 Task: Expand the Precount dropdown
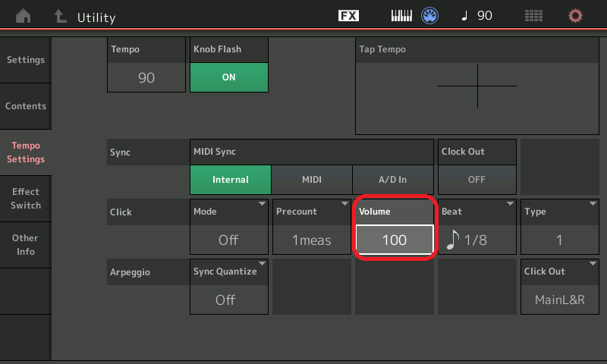pyautogui.click(x=311, y=227)
